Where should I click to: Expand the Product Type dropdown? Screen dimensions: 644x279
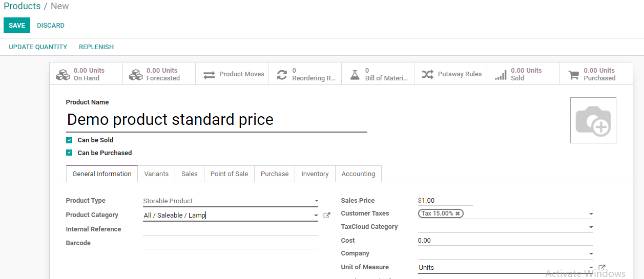316,201
